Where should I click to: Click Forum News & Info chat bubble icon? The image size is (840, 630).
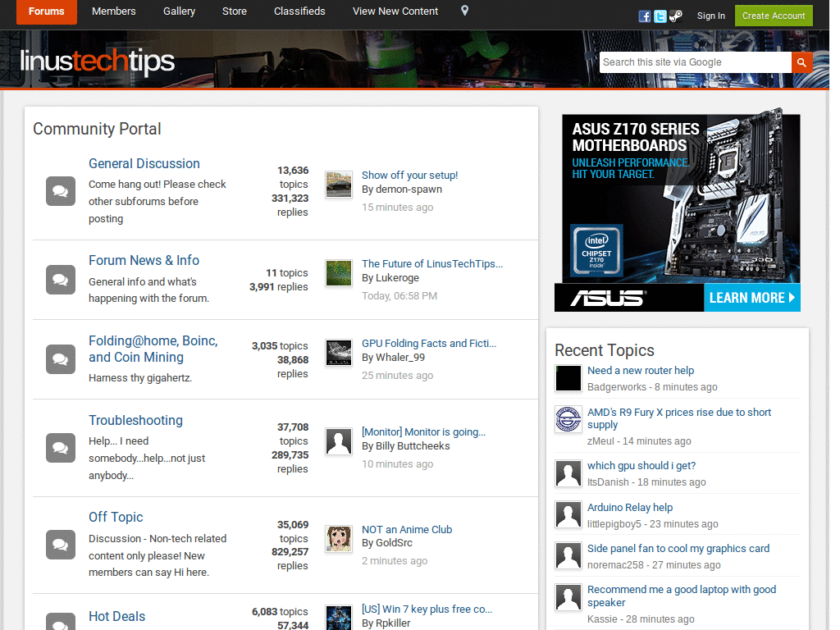pos(61,280)
